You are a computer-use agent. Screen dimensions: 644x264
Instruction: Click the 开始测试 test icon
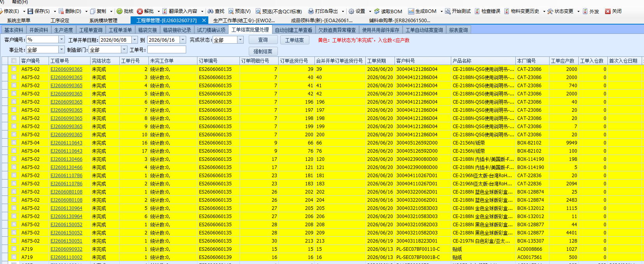pyautogui.click(x=448, y=11)
